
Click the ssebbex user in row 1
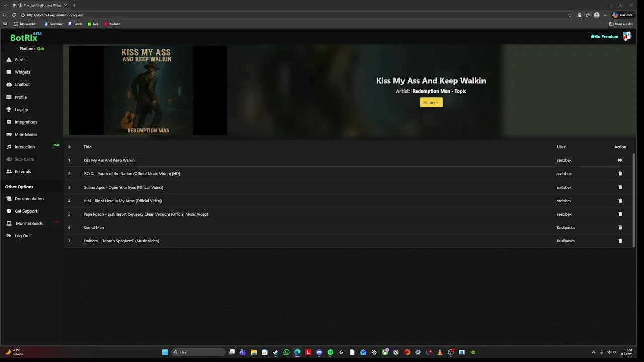(x=564, y=160)
